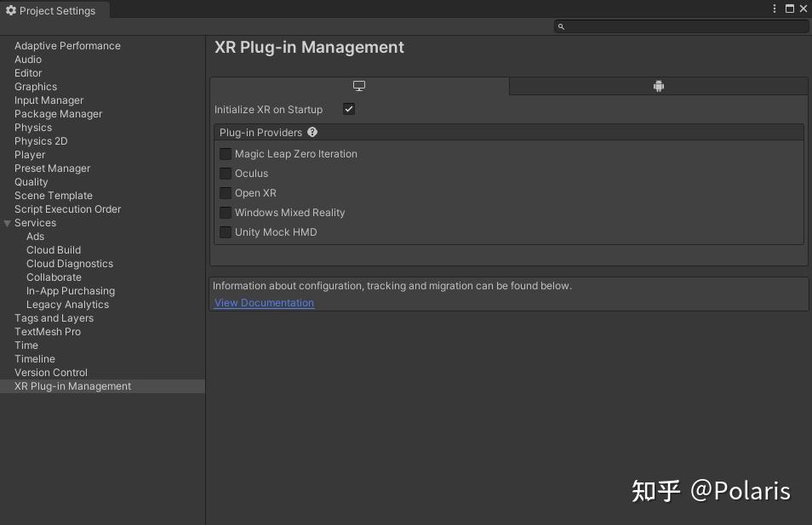
Task: Open the Project Settings kebab menu
Action: click(775, 9)
